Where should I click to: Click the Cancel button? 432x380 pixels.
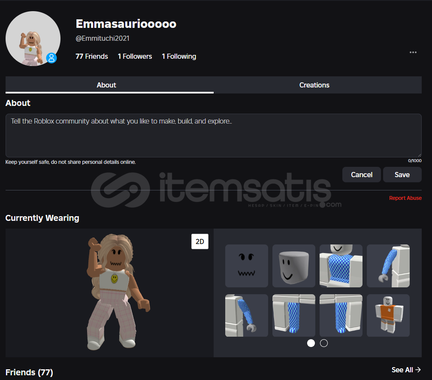(361, 175)
